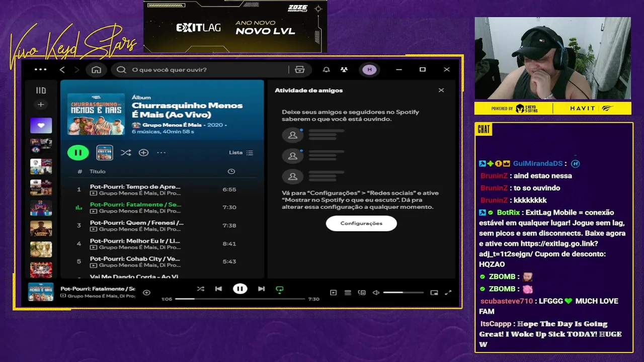
Task: Expand the library sidebar icon
Action: [41, 90]
